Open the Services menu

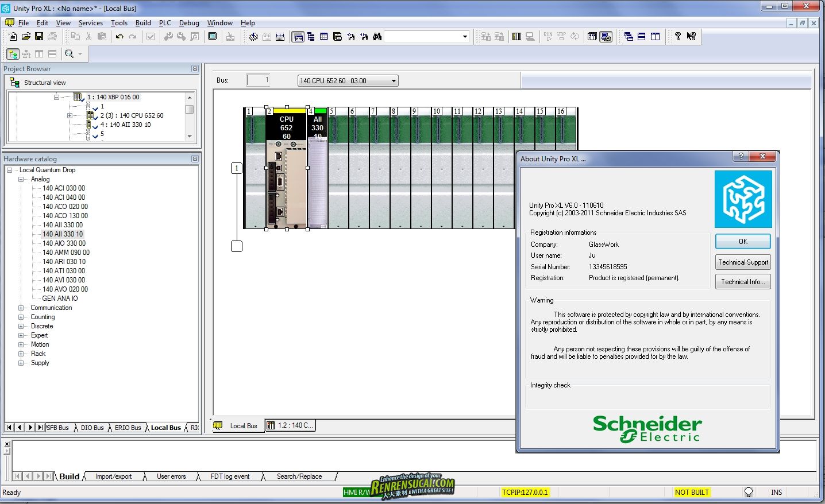(91, 23)
